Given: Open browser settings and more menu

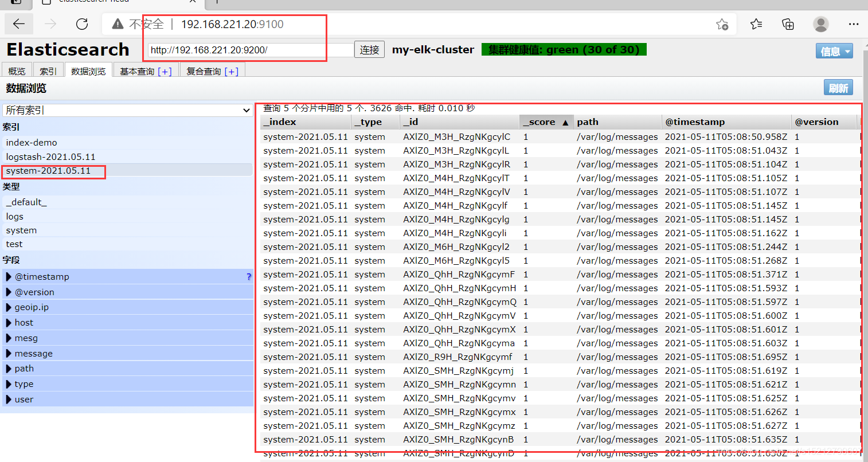Looking at the screenshot, I should [854, 24].
